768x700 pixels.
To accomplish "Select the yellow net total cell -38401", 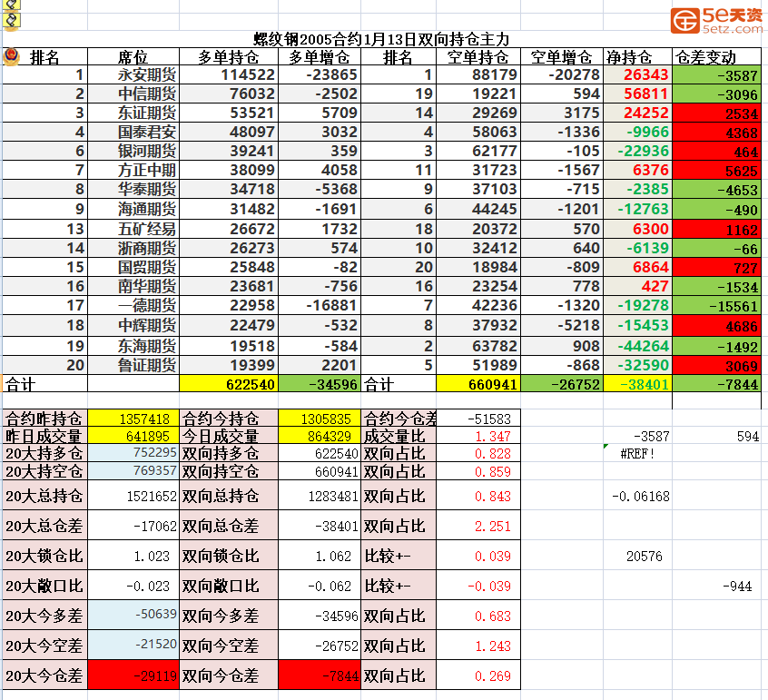I will pyautogui.click(x=637, y=383).
